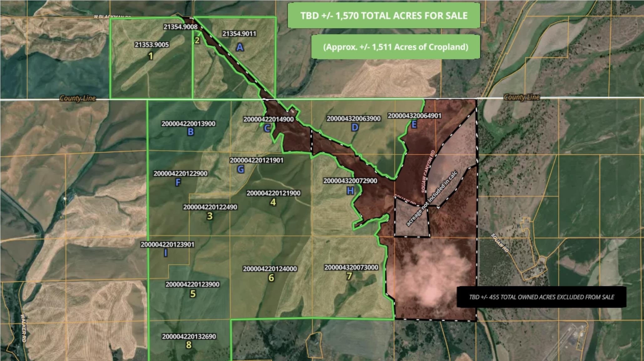Click the blue letter D marker
Screen dimensions: 644x361
click(355, 127)
